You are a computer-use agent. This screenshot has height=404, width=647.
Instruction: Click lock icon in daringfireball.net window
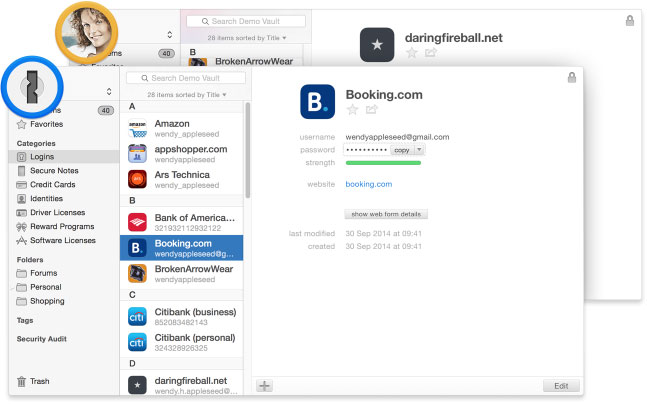pos(630,20)
